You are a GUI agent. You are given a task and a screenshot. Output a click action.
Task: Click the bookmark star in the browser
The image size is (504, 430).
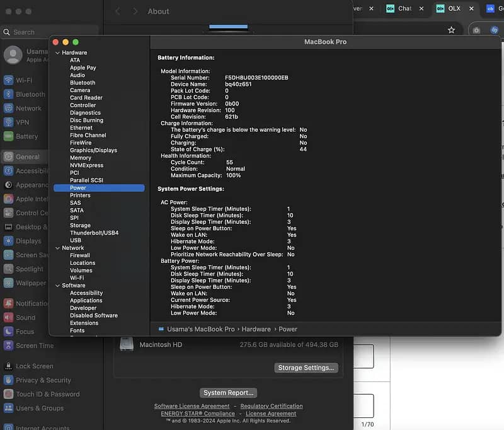tap(451, 30)
